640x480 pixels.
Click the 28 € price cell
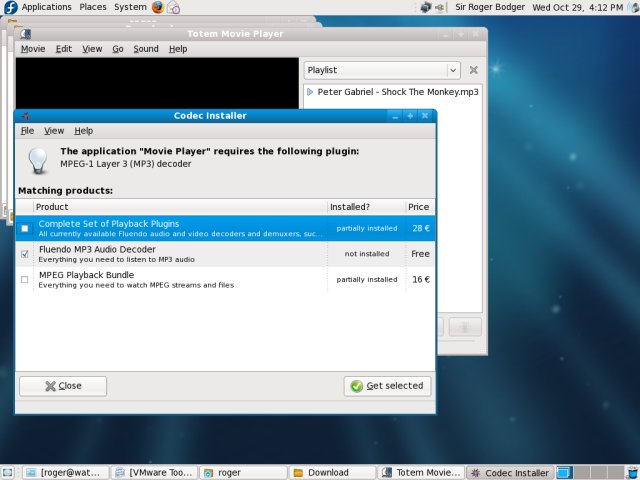click(421, 228)
